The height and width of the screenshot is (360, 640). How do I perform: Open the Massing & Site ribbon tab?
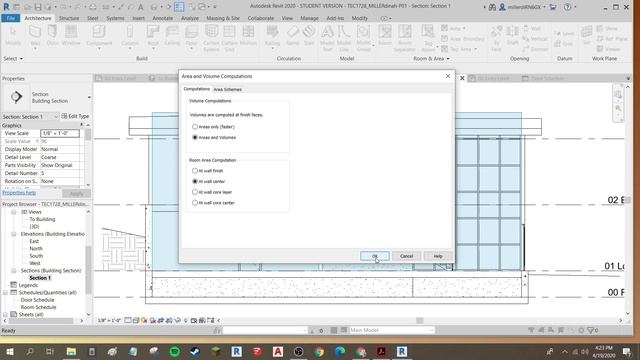tap(223, 18)
